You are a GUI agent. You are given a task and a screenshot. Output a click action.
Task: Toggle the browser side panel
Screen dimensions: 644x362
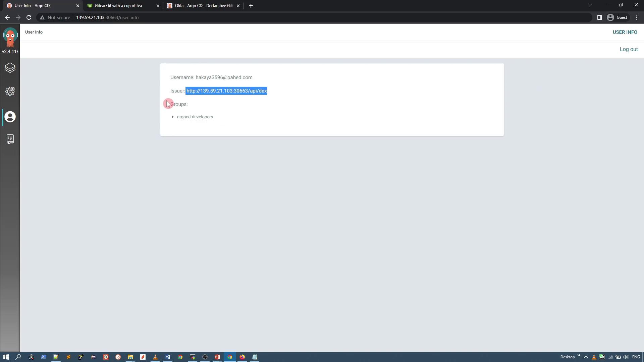[599, 17]
